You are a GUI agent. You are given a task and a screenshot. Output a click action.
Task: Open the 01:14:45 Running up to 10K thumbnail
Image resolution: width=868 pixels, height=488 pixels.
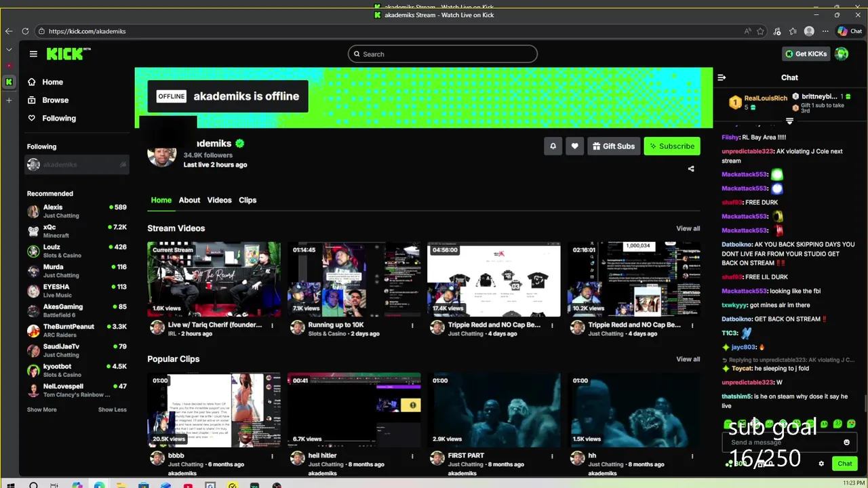tap(353, 279)
